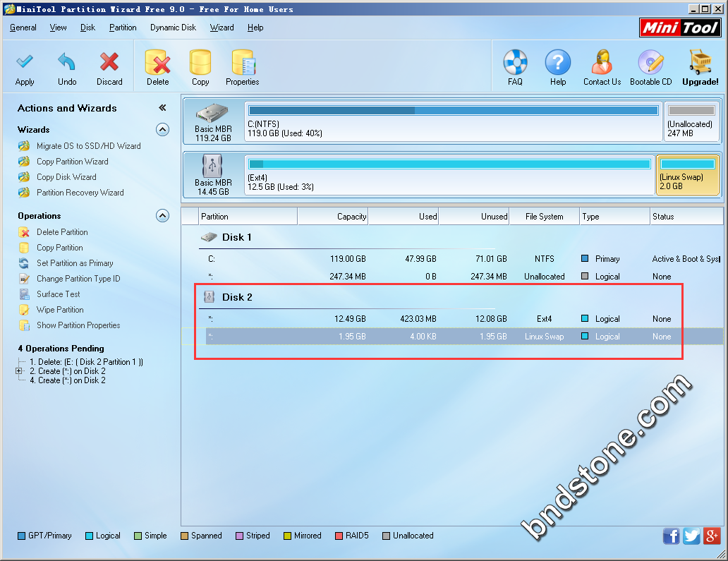728x561 pixels.
Task: Select the Disk 2 row in partition list
Action: (x=453, y=297)
